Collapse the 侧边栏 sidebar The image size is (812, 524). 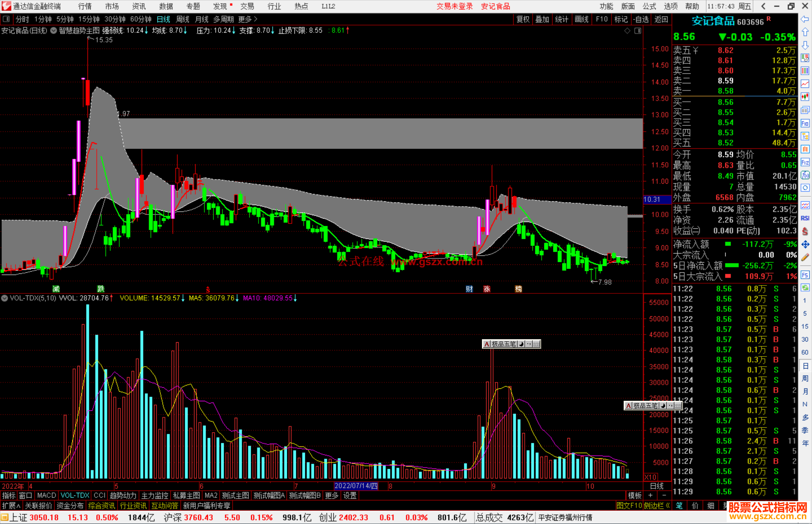pos(657,506)
